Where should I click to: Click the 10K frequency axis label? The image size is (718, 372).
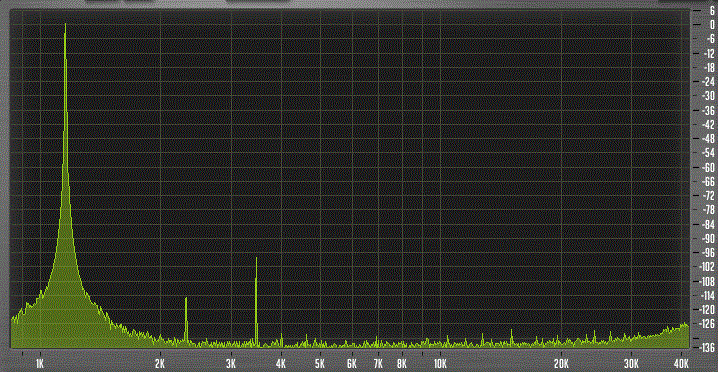click(440, 364)
